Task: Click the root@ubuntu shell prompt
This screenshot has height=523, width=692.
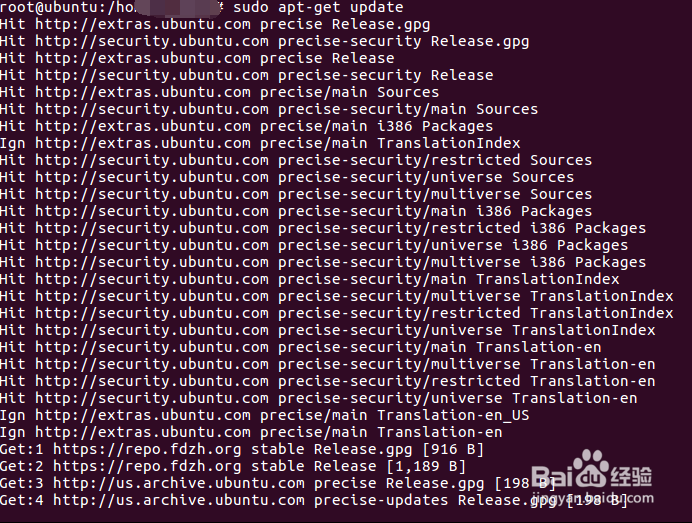Action: pos(60,7)
